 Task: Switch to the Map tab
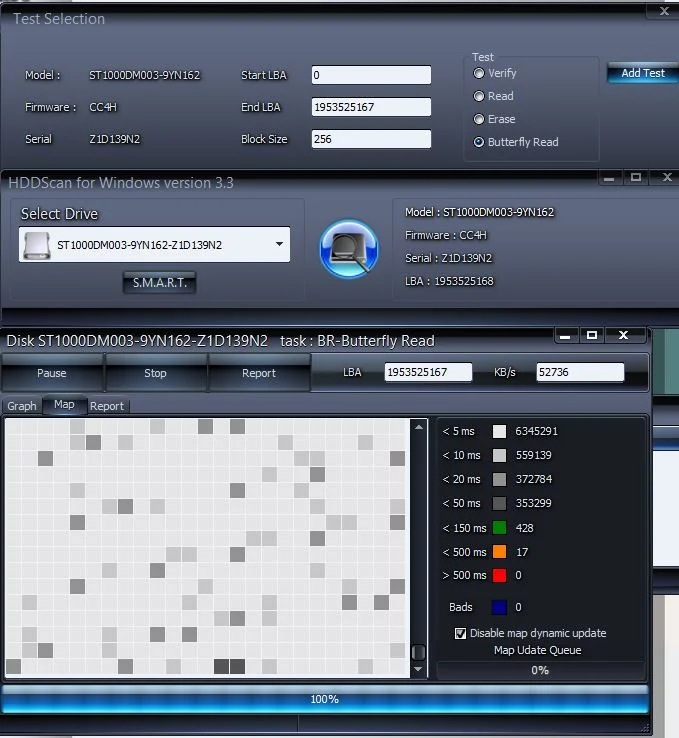click(64, 404)
